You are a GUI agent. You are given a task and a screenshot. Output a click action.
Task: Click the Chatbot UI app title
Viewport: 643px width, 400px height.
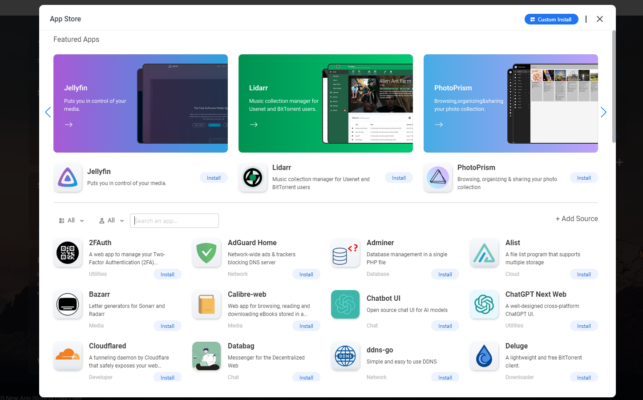pos(383,298)
